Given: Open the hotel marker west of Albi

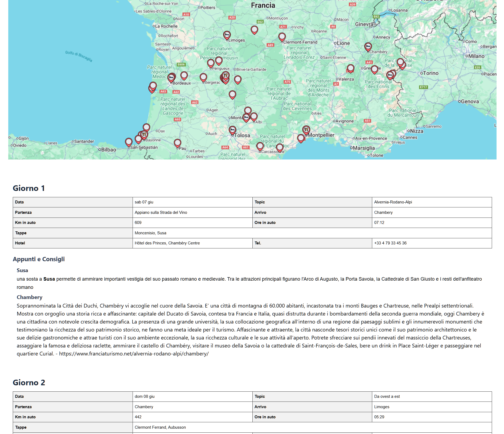Looking at the screenshot, I should tap(246, 117).
